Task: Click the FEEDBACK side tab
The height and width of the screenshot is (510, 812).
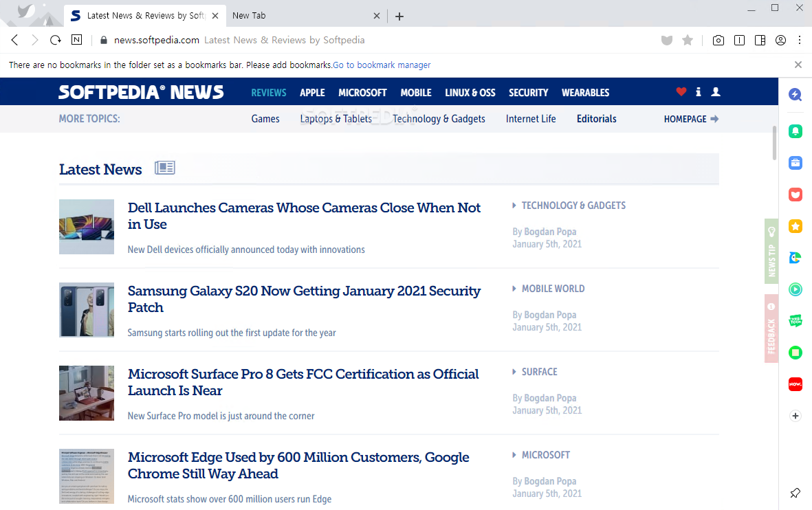Action: tap(771, 329)
